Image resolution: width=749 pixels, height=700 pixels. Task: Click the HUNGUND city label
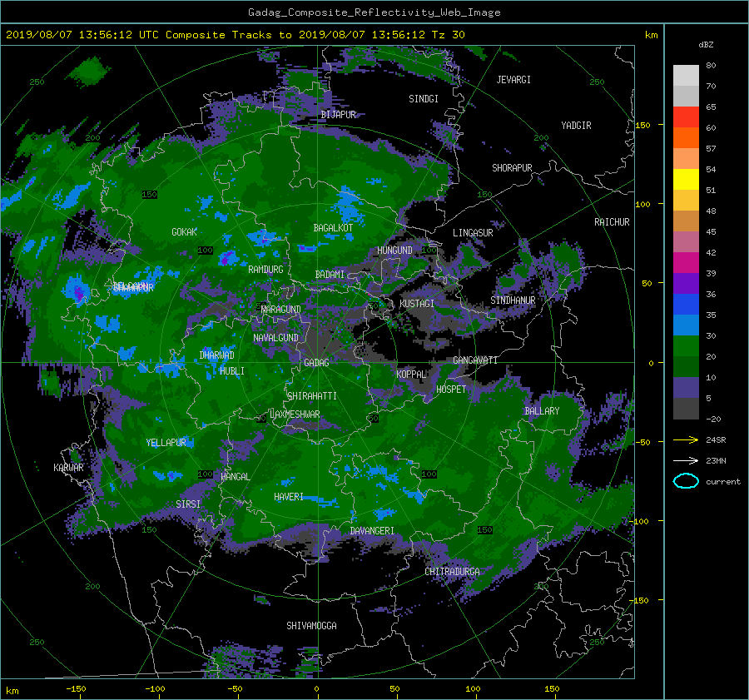(x=394, y=251)
